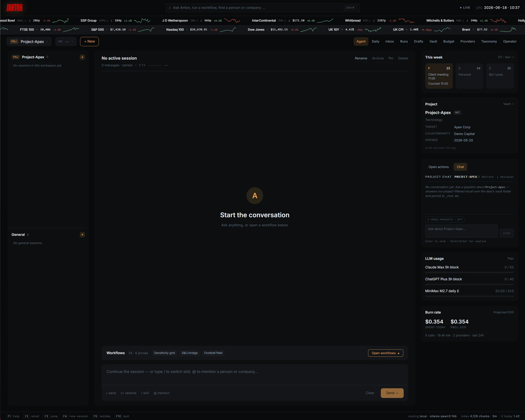525x420 pixels.
Task: Trigger the F3 jump shortcut
Action: pyautogui.click(x=51, y=416)
